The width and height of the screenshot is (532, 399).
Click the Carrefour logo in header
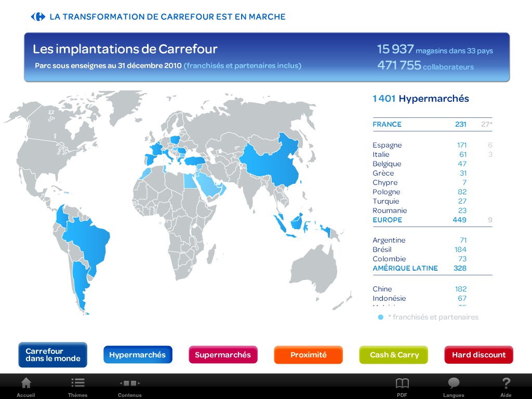(x=38, y=17)
